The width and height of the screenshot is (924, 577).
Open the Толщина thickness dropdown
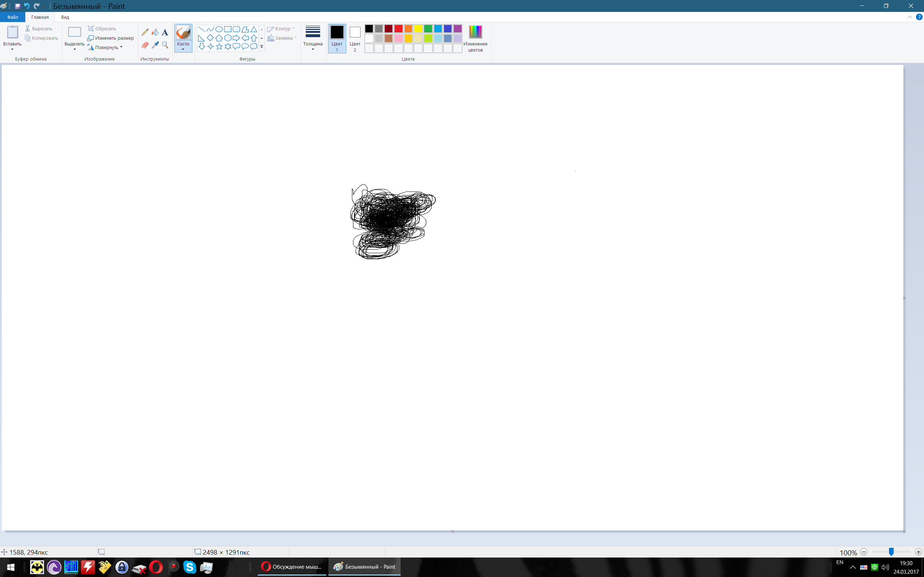tap(313, 38)
